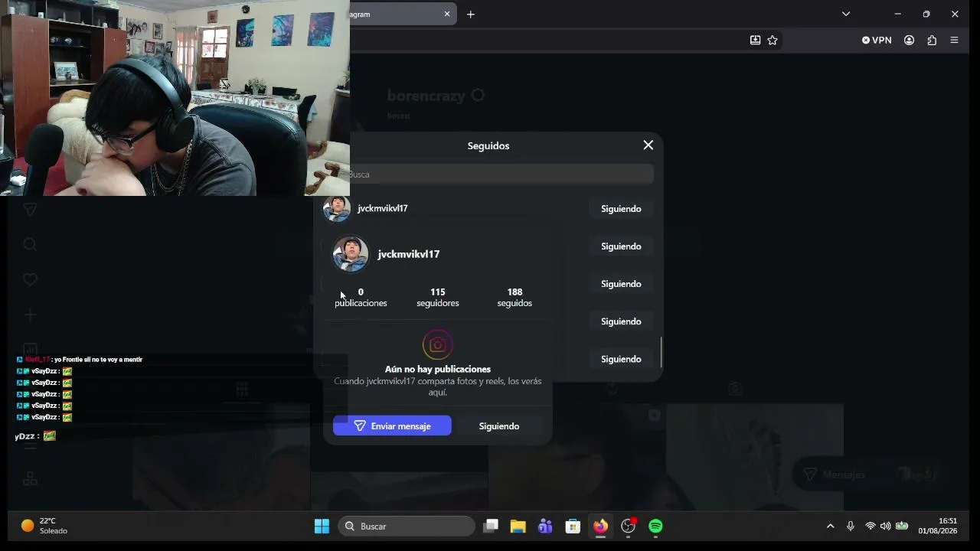
Task: Click the bold jvckmvikvl17 username in the hover card
Action: click(x=408, y=254)
